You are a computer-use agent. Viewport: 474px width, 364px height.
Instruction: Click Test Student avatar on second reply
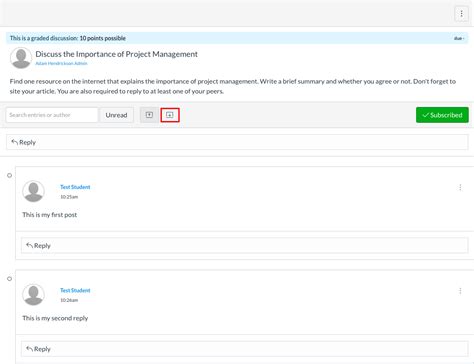coord(33,295)
